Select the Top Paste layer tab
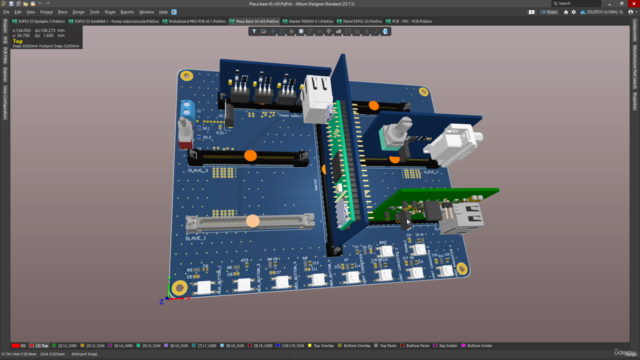 [385, 346]
